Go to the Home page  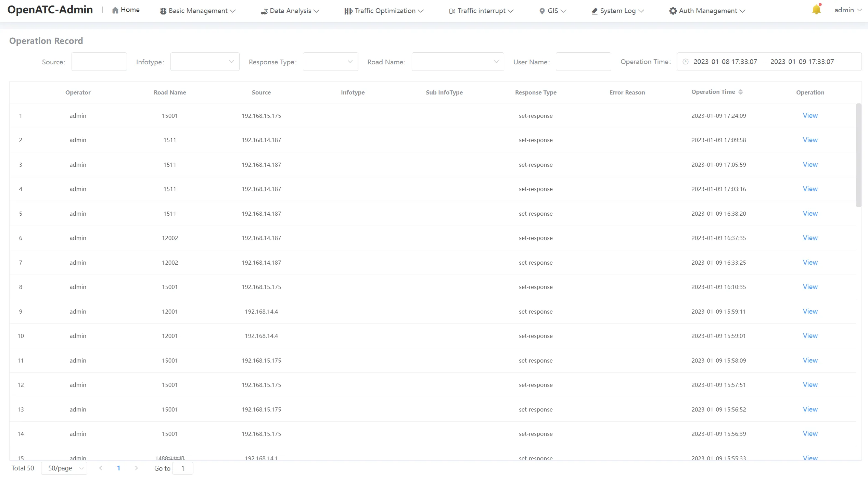click(126, 10)
